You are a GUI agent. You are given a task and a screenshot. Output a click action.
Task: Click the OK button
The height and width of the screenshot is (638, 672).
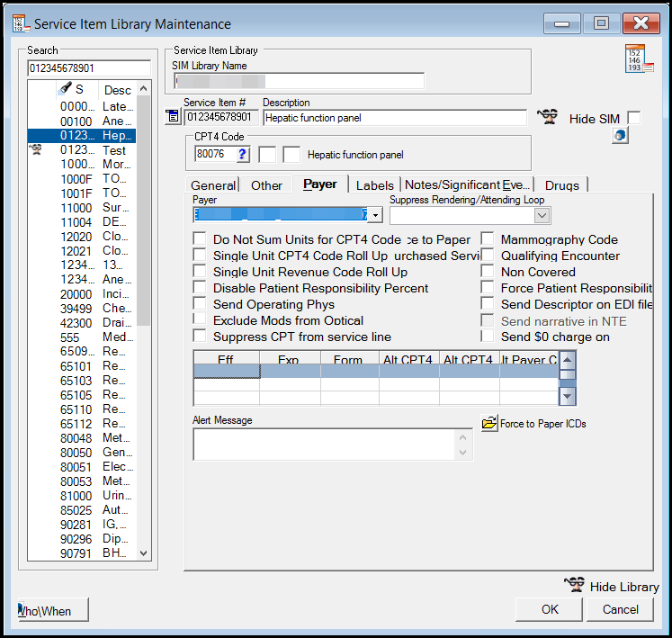550,609
